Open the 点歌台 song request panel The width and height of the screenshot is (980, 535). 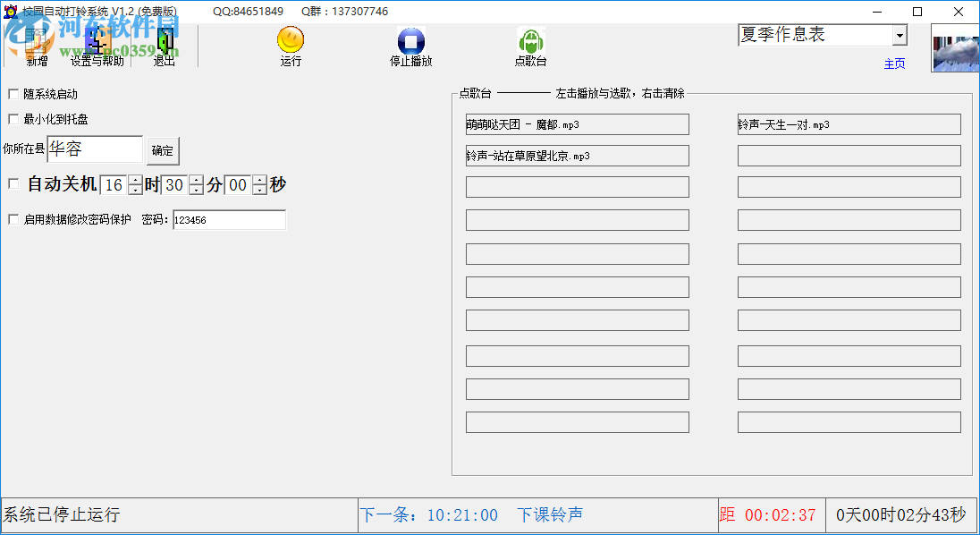coord(530,43)
